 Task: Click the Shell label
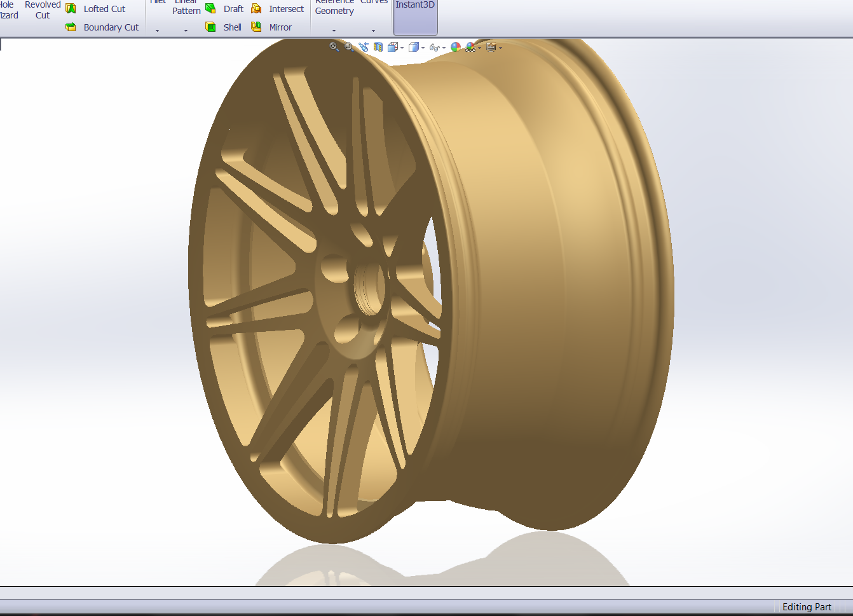coord(233,27)
